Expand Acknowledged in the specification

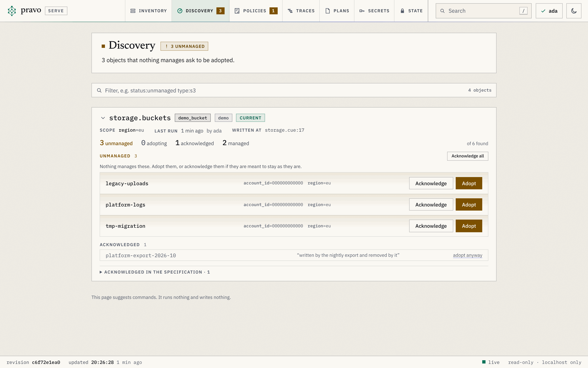pos(155,272)
